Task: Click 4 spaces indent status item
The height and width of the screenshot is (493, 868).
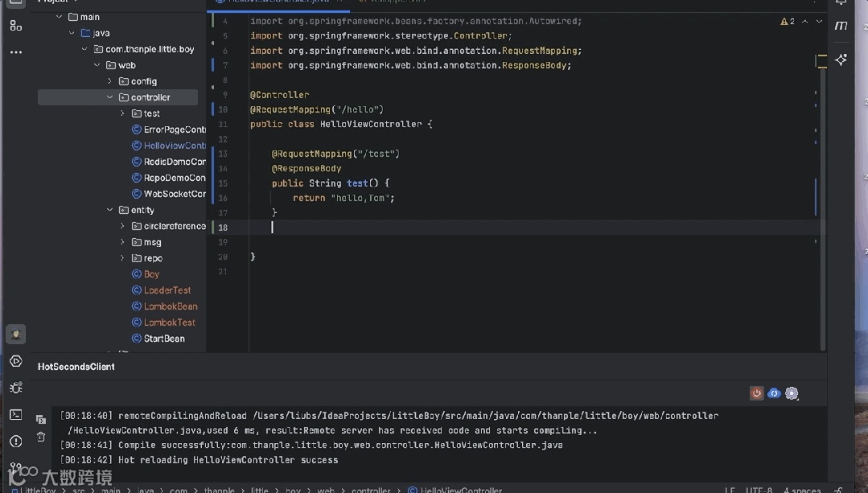Action: point(802,490)
